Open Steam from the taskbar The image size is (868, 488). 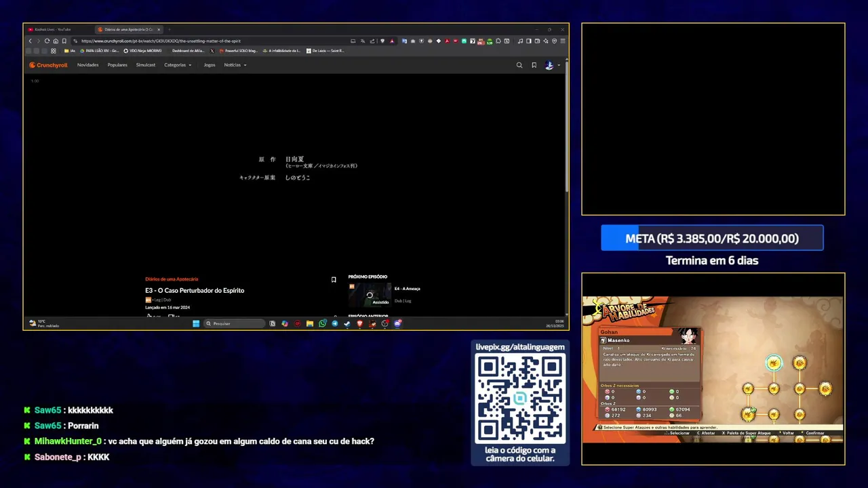tap(347, 323)
